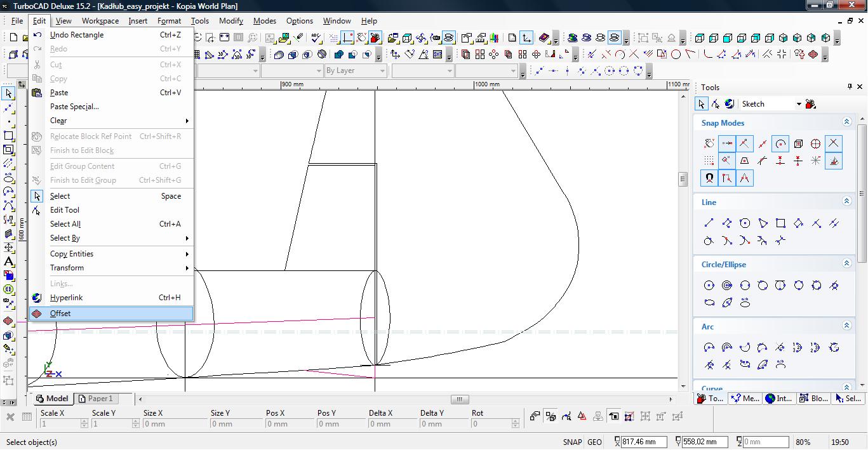868x450 pixels.
Task: Open the Transform submenu
Action: pyautogui.click(x=67, y=268)
